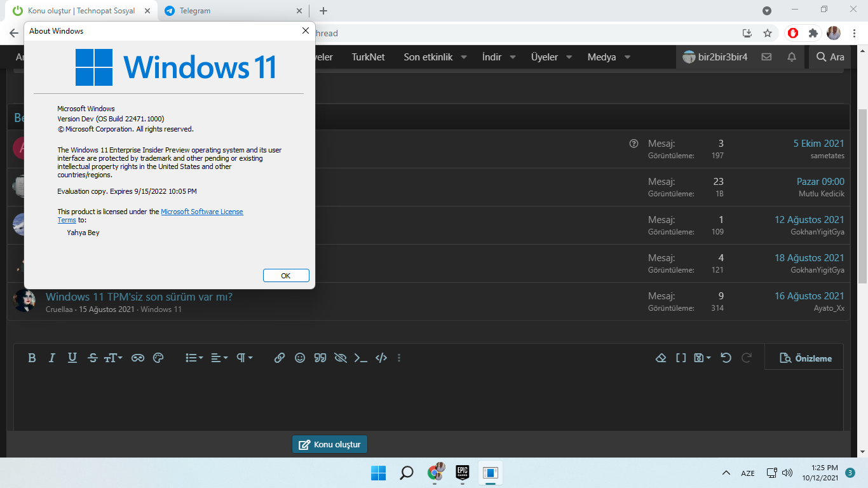Show hidden system tray icons
Viewport: 868px width, 488px height.
726,473
